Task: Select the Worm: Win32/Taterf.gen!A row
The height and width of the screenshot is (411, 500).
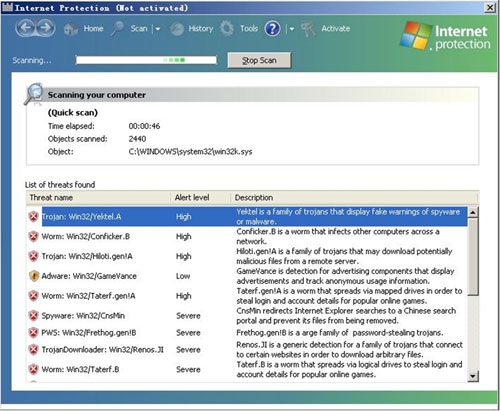Action: [x=247, y=296]
